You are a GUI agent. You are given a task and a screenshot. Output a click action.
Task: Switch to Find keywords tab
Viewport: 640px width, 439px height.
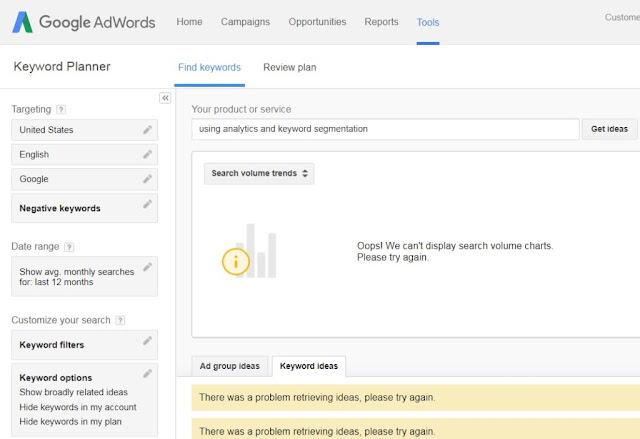point(209,67)
